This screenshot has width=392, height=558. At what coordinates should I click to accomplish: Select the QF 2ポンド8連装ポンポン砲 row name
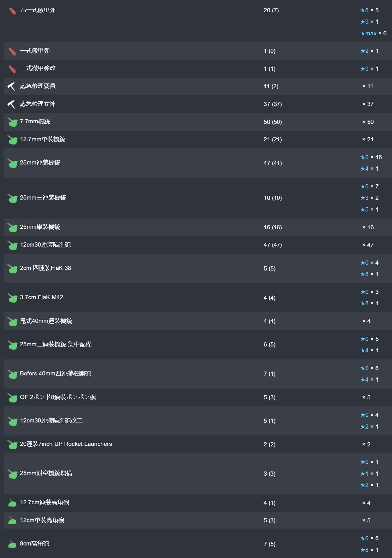click(58, 397)
